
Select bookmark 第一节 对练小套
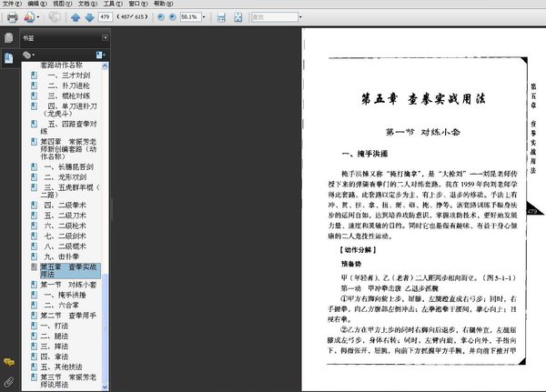[x=68, y=285]
